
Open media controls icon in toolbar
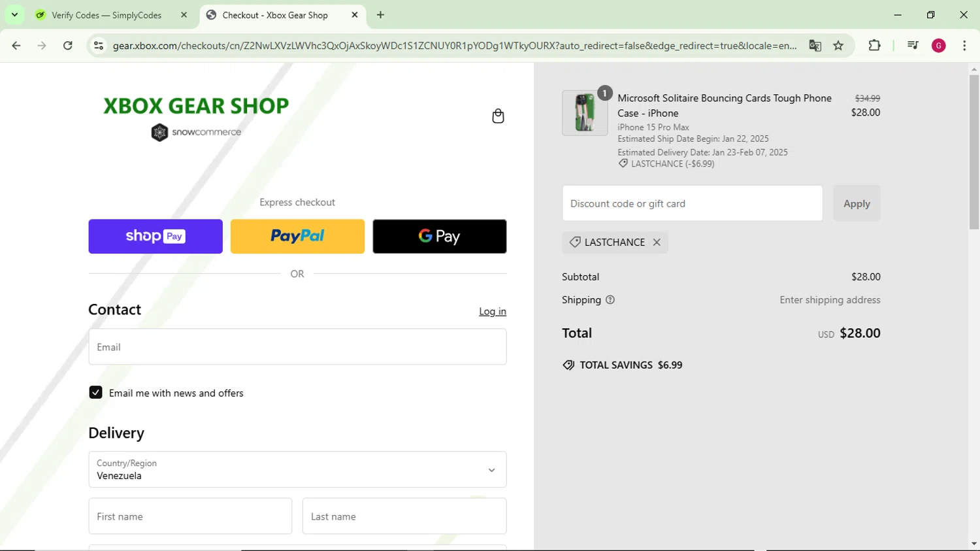913,46
